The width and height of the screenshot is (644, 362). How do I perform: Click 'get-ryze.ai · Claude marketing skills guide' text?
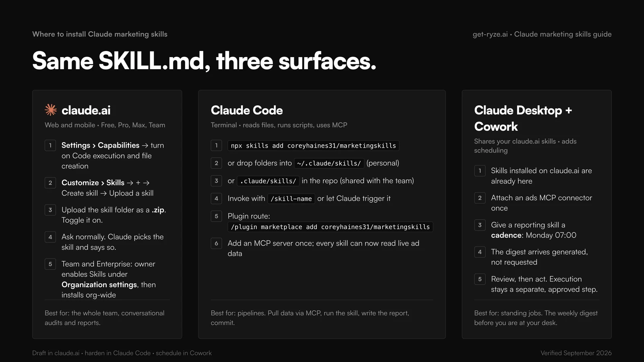(x=542, y=34)
